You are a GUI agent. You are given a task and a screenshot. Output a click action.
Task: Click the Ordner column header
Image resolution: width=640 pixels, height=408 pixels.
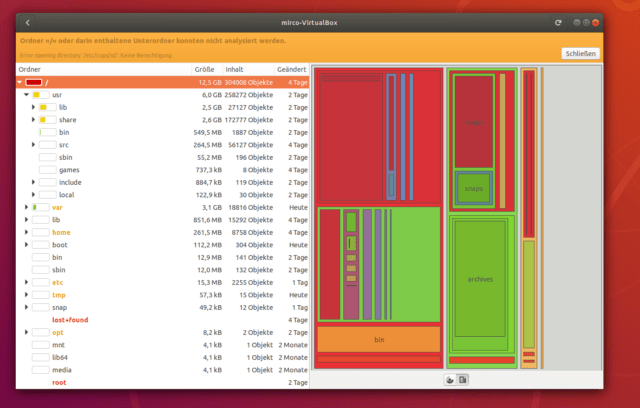pos(30,69)
